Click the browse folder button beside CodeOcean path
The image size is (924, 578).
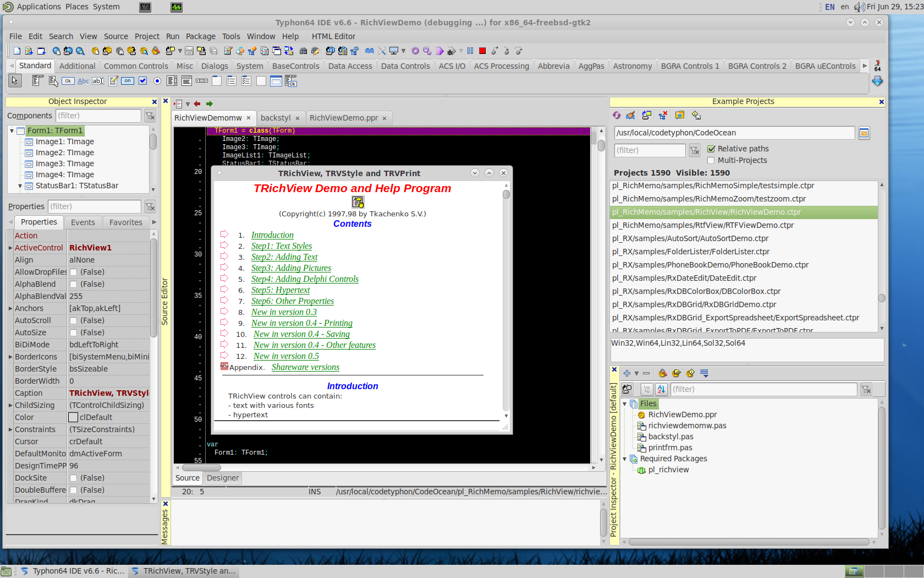[x=864, y=133]
